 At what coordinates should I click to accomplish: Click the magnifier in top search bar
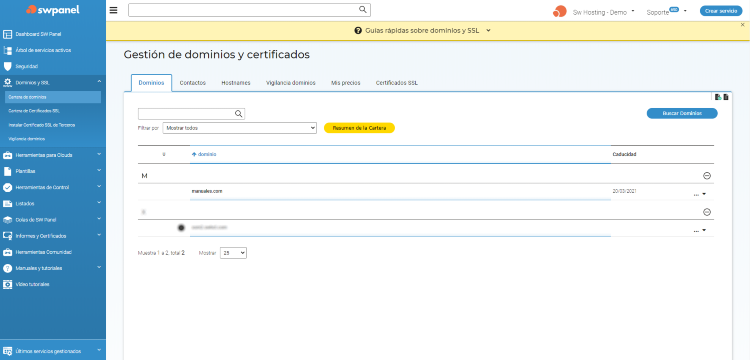[363, 10]
